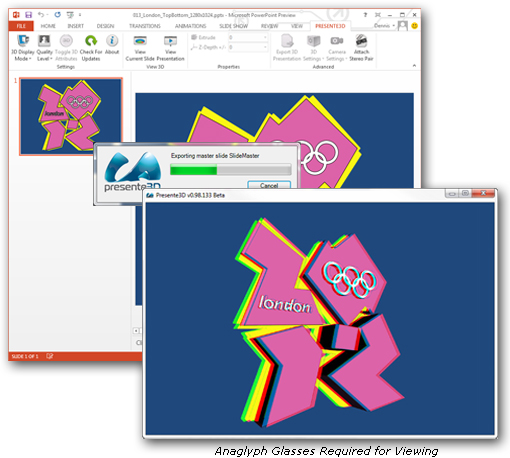The image size is (510, 458).
Task: Switch to the DESIGN tab
Action: [x=105, y=26]
